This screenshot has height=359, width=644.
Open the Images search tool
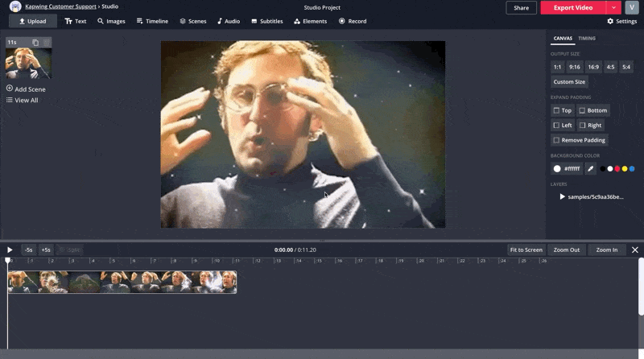pos(111,21)
